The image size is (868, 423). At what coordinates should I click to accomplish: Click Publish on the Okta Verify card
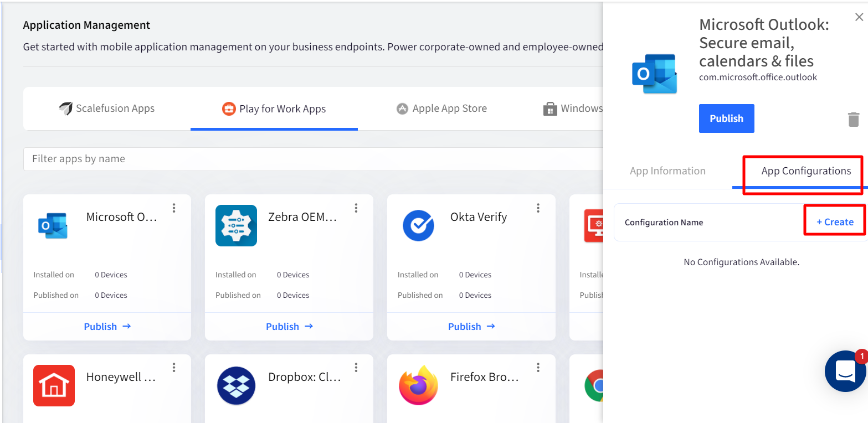[x=471, y=327]
